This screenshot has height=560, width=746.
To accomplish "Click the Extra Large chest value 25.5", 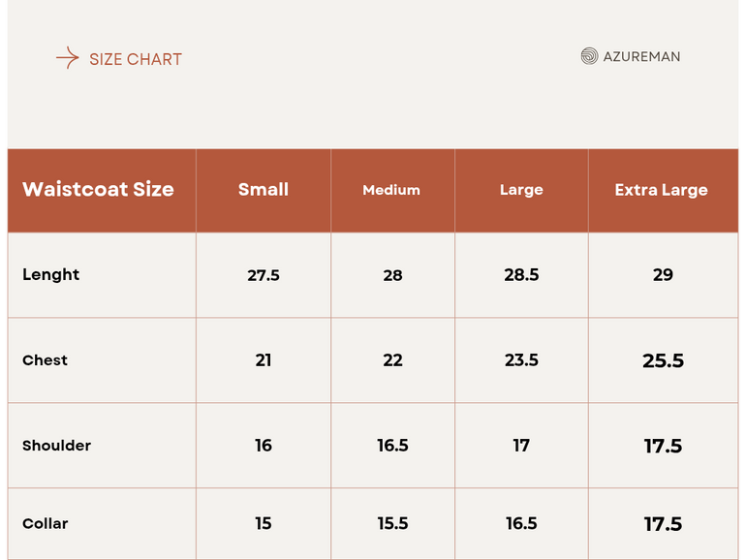I will (x=663, y=360).
